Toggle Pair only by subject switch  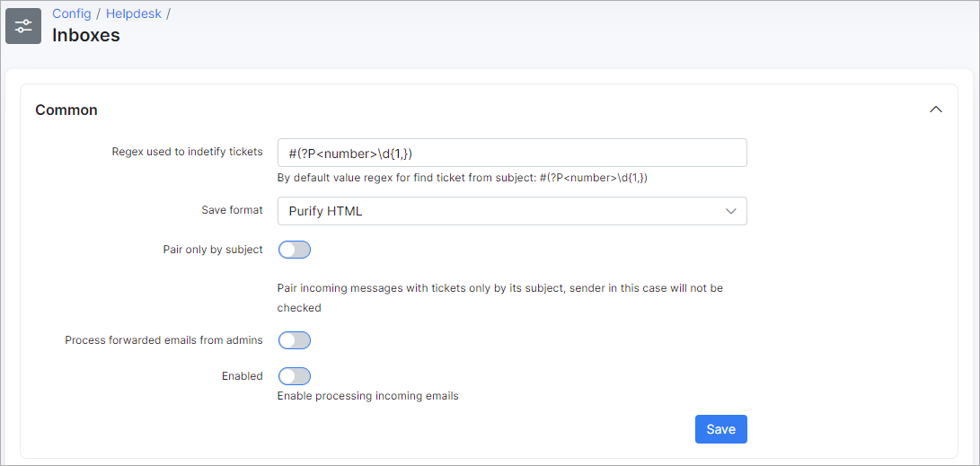pyautogui.click(x=295, y=250)
